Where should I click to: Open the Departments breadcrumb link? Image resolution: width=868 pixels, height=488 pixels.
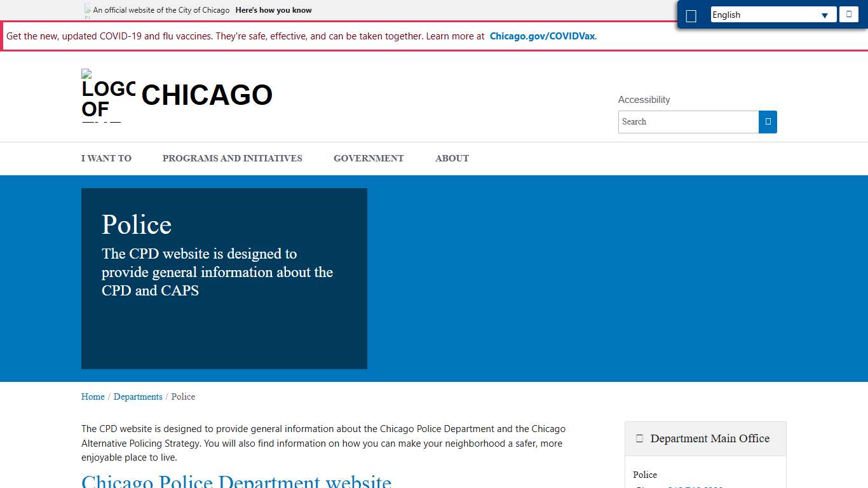138,396
